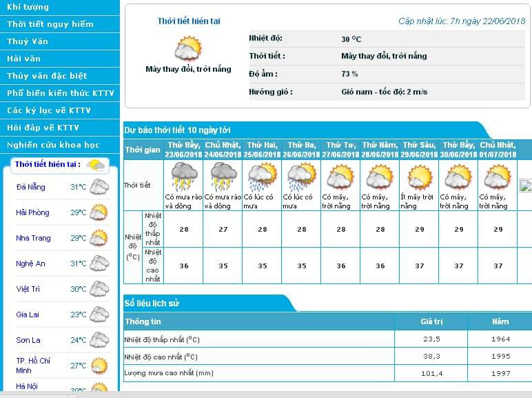
Task: Select the Thời tiết hiện tại sidebar tab
Action: click(48, 164)
